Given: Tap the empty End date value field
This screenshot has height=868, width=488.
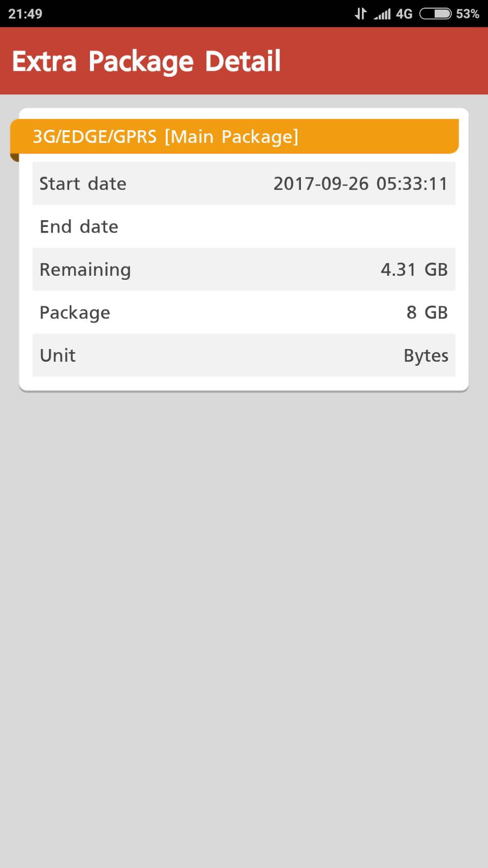Looking at the screenshot, I should click(x=356, y=226).
